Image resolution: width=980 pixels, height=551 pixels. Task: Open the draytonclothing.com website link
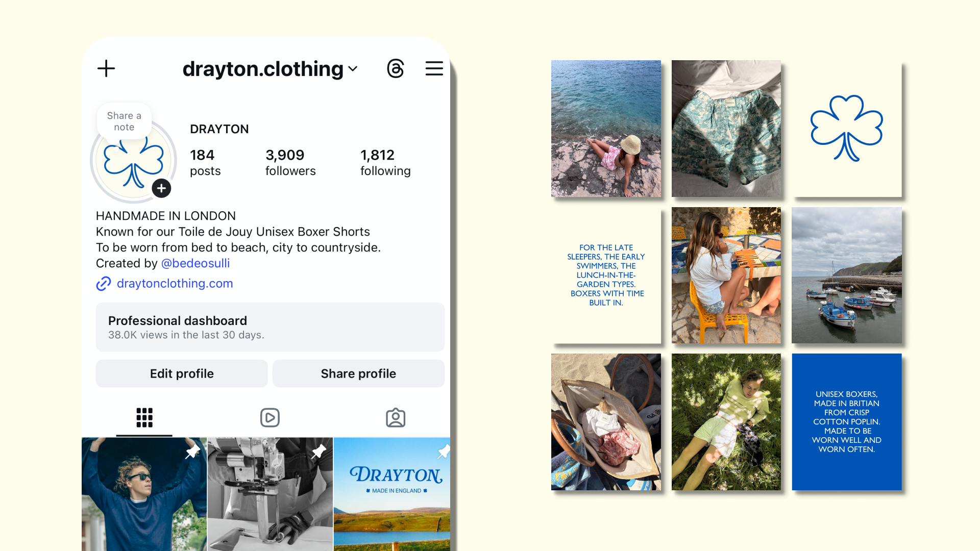pyautogui.click(x=175, y=283)
